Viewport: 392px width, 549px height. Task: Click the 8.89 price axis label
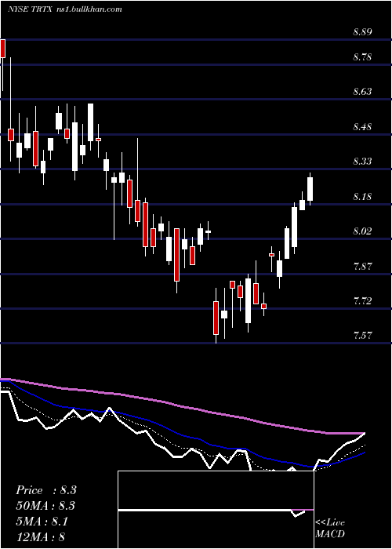362,32
